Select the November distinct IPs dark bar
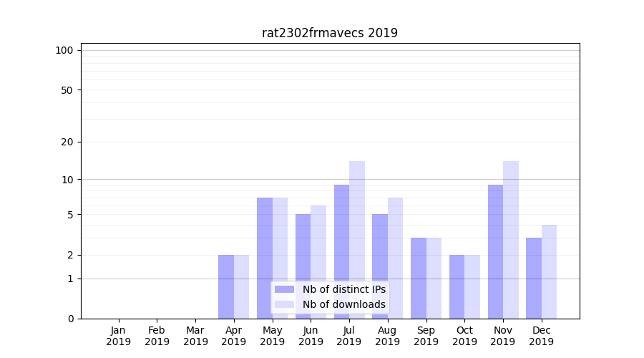 (x=495, y=251)
